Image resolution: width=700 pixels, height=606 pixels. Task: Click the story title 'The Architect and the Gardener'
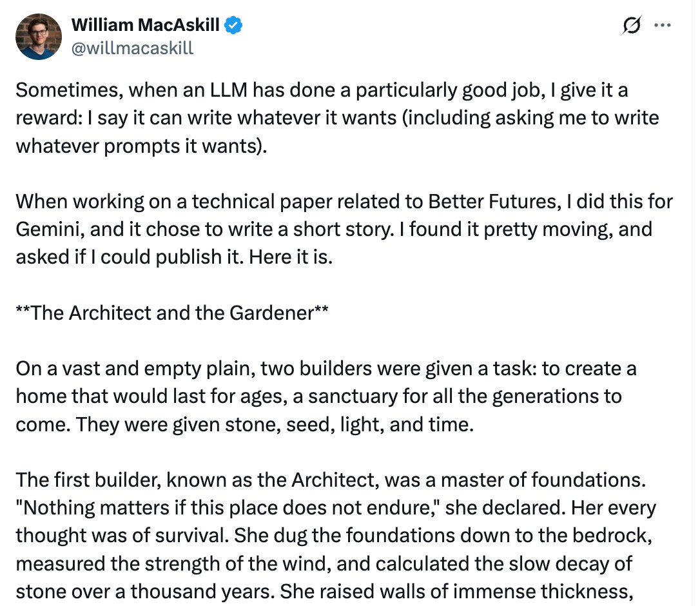tap(172, 313)
